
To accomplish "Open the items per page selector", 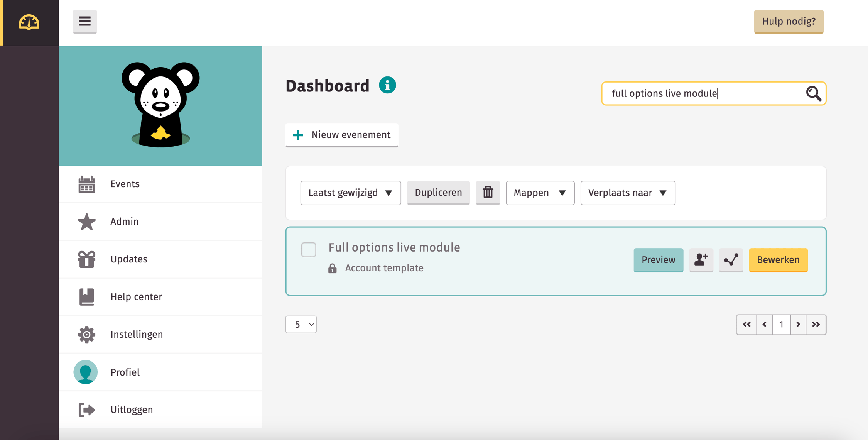I will coord(301,324).
